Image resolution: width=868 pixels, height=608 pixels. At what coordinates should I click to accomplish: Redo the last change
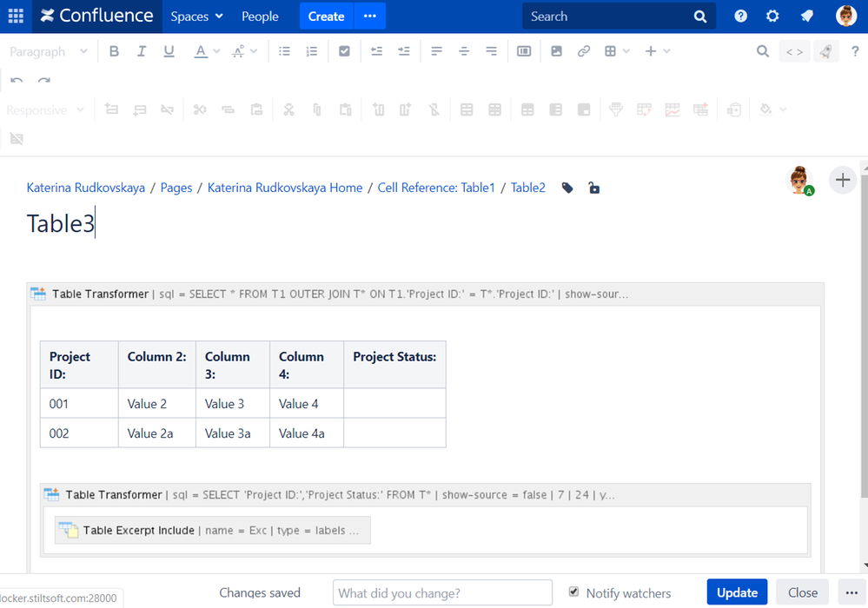43,81
